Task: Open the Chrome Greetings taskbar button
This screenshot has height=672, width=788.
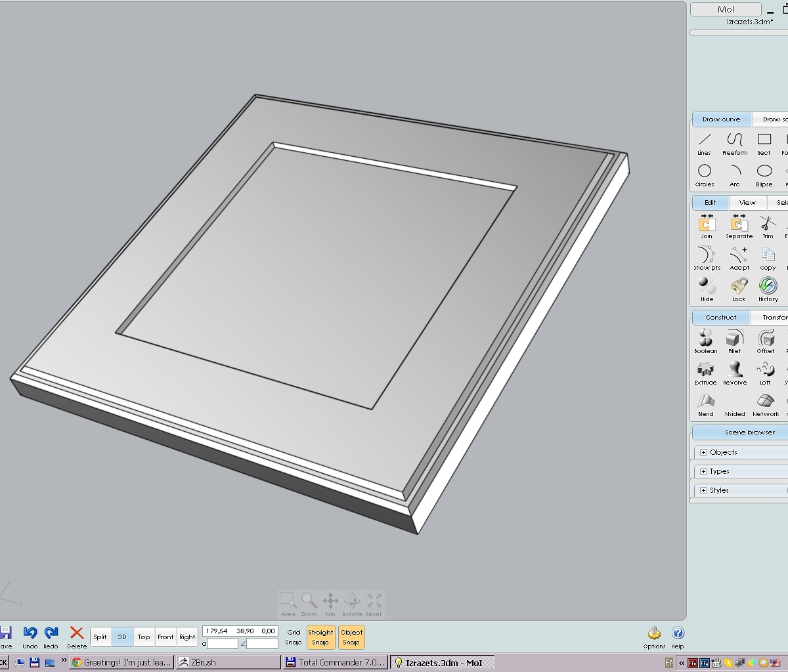Action: pyautogui.click(x=122, y=662)
